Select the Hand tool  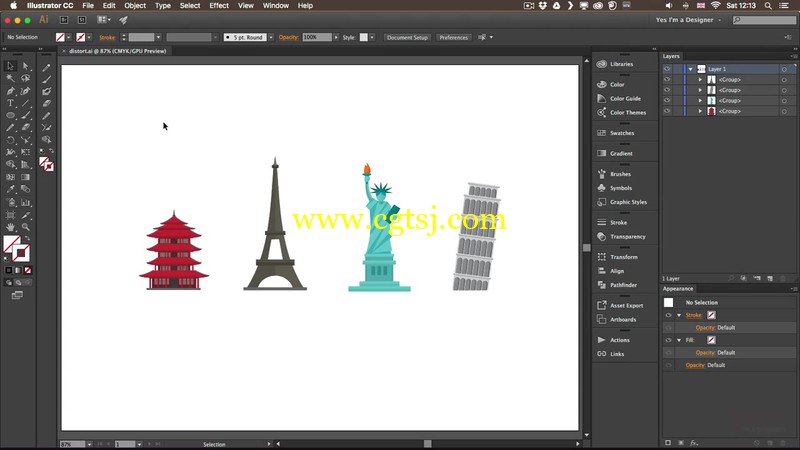(x=10, y=227)
